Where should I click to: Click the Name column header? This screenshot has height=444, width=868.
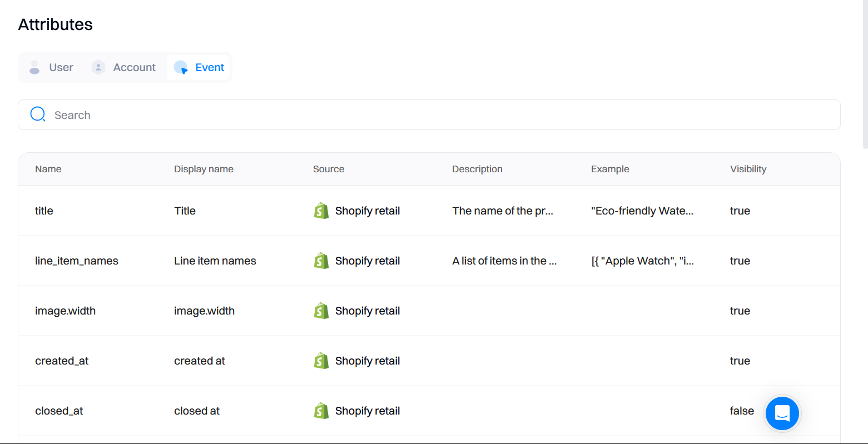pos(48,169)
